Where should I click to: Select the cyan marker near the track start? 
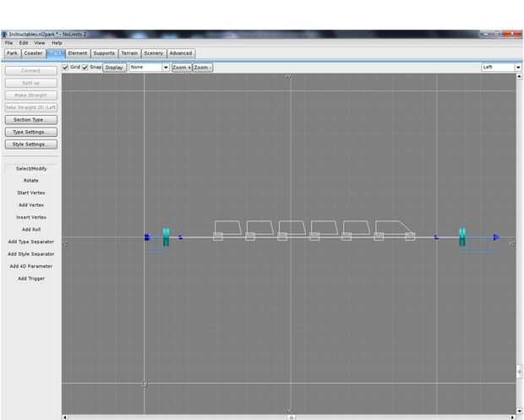click(x=166, y=237)
